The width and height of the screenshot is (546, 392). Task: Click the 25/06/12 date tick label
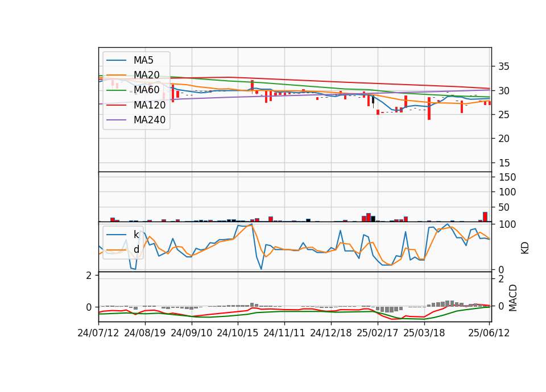(489, 333)
